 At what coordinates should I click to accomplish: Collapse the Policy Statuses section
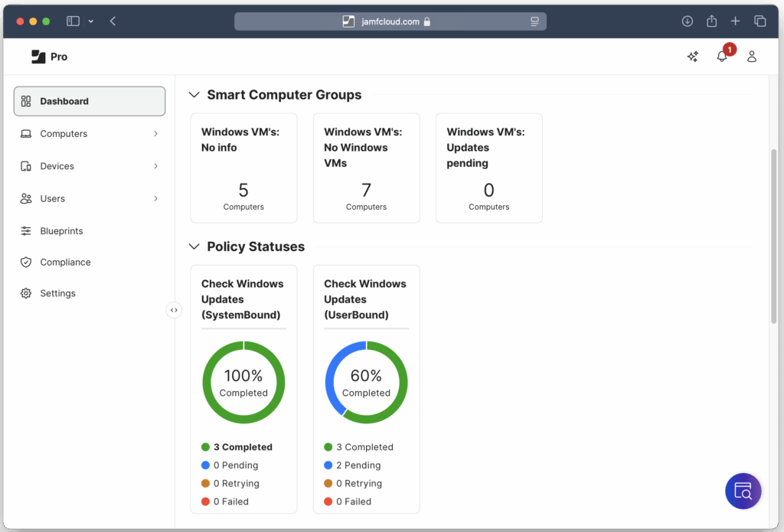[194, 246]
